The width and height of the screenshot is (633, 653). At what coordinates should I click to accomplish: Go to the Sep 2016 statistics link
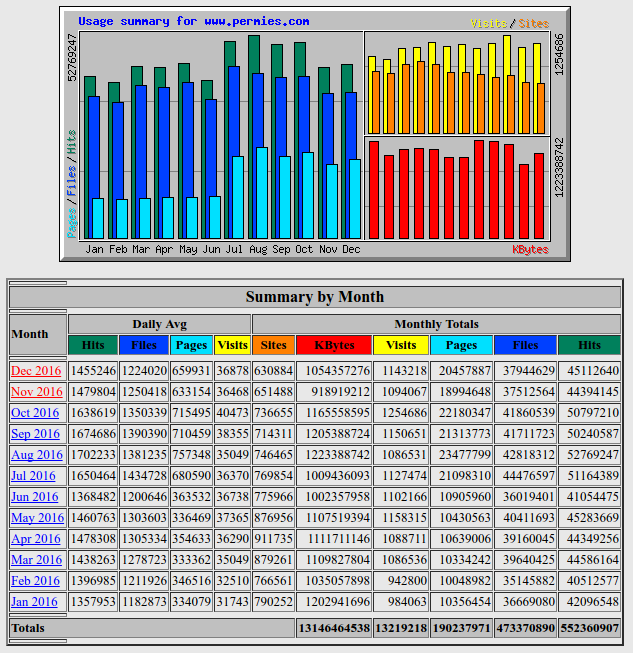(x=36, y=434)
